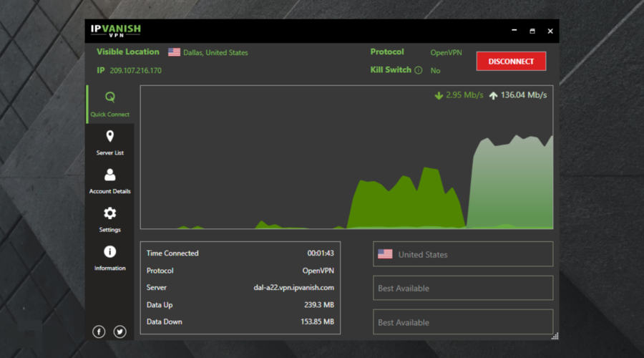This screenshot has width=644, height=358.
Task: Show the Information page
Action: [x=109, y=258]
